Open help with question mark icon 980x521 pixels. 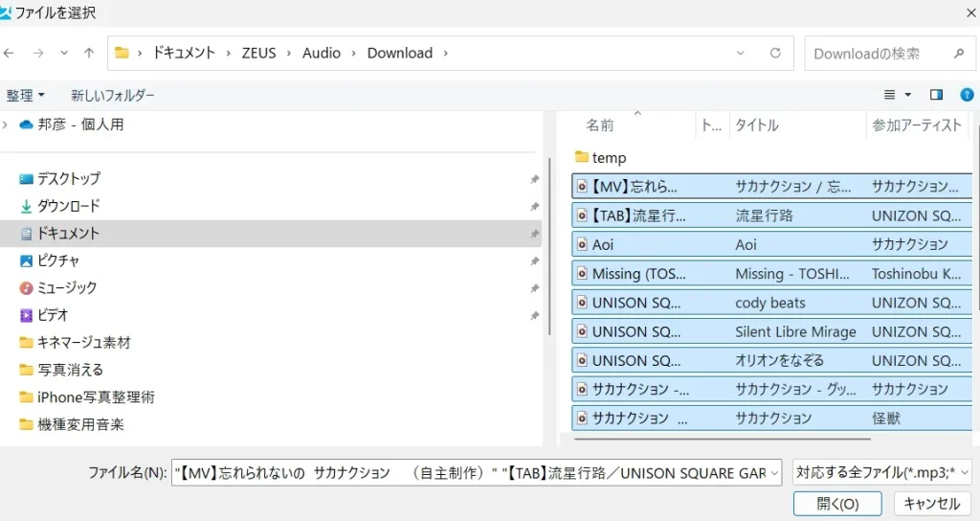coord(967,95)
